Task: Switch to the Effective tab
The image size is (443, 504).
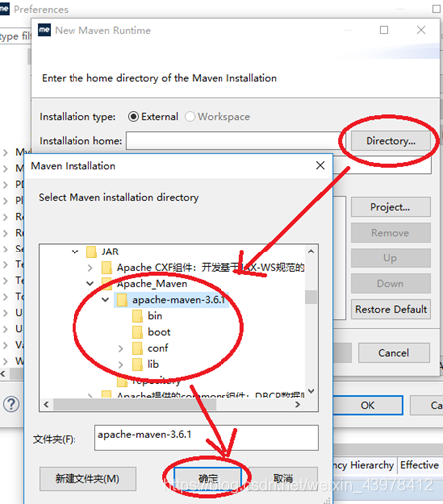Action: [419, 465]
